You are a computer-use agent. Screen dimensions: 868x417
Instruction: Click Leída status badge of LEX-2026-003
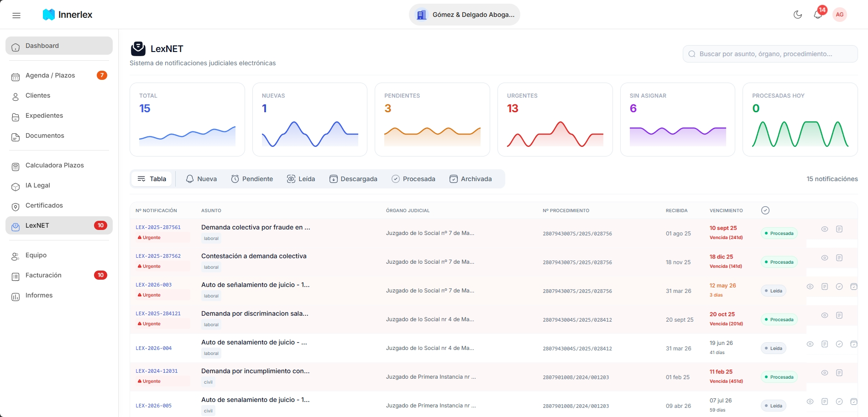coord(774,291)
